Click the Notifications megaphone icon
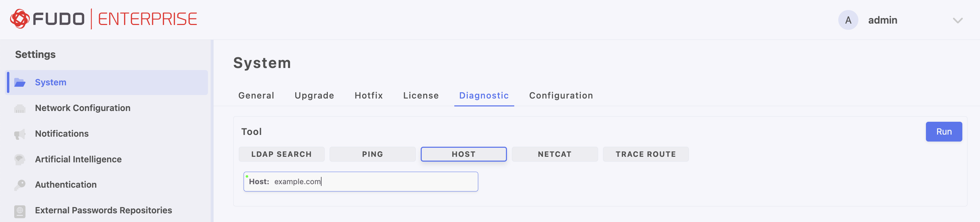This screenshot has height=222, width=980. pyautogui.click(x=20, y=134)
